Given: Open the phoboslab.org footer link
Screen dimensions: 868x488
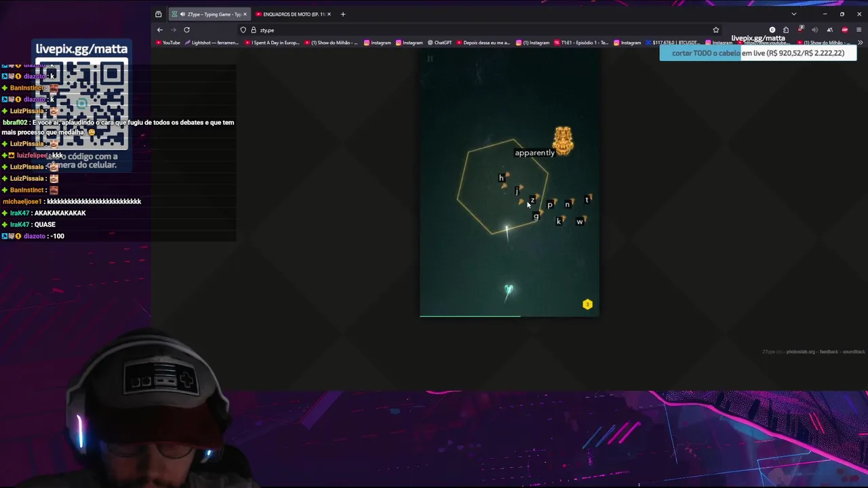Looking at the screenshot, I should [801, 352].
